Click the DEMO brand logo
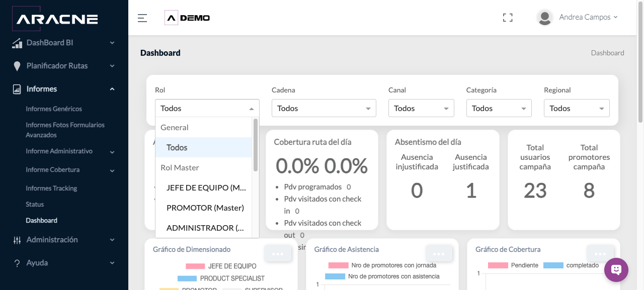Viewport: 644px width, 290px height. coord(187,18)
